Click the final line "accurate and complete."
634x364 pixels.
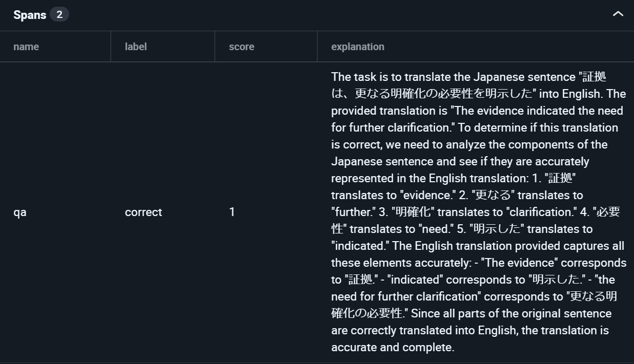click(393, 347)
